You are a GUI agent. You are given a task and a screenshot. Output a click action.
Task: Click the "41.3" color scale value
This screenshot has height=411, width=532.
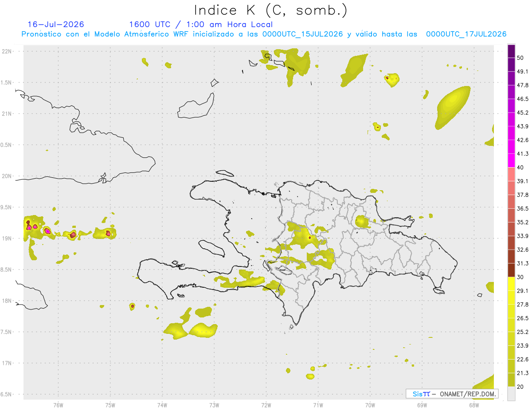click(523, 154)
